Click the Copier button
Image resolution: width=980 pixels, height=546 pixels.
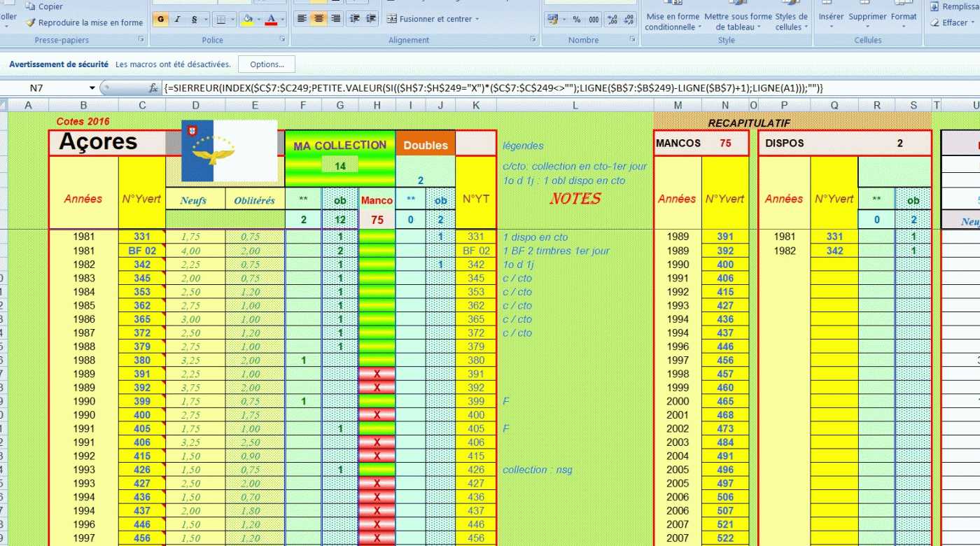pyautogui.click(x=45, y=6)
